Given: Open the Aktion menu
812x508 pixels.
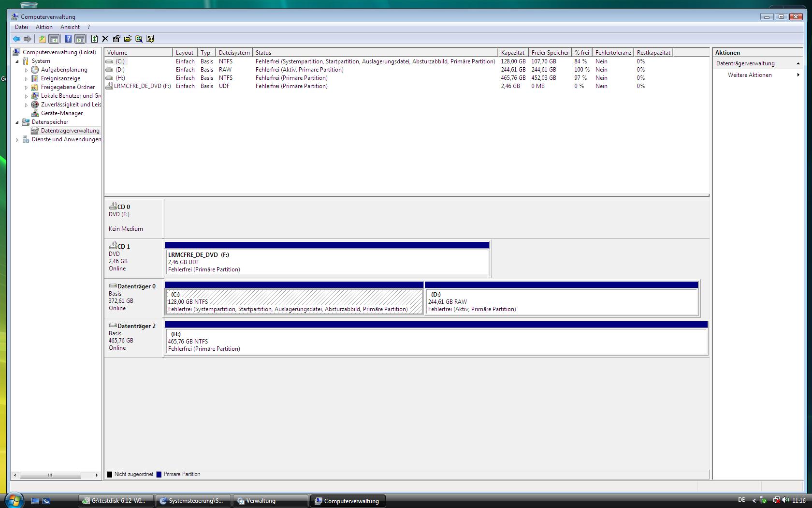Looking at the screenshot, I should click(x=44, y=27).
